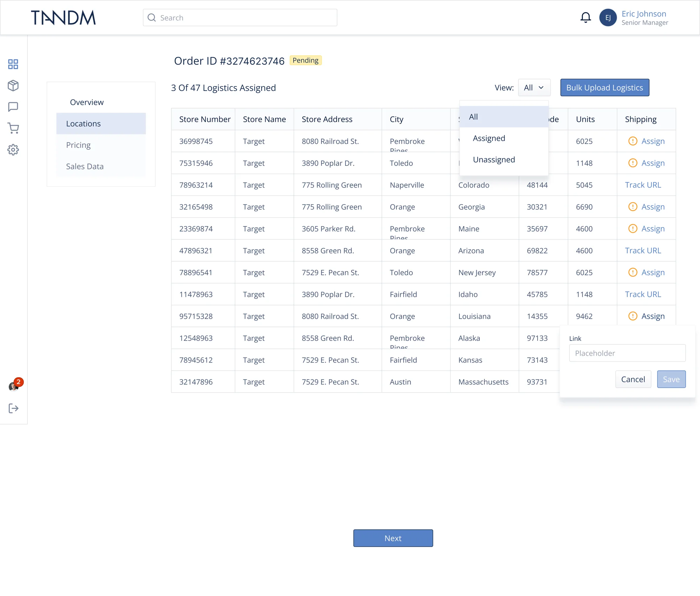Open the Overview section
This screenshot has height=596, width=700.
101,102
